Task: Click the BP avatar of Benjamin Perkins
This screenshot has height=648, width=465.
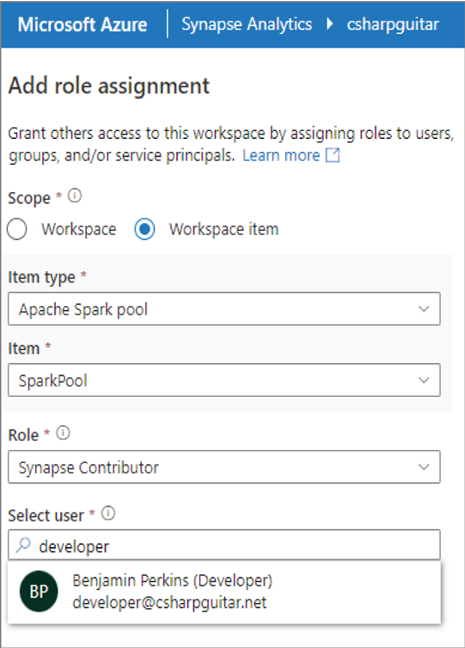Action: (x=39, y=591)
